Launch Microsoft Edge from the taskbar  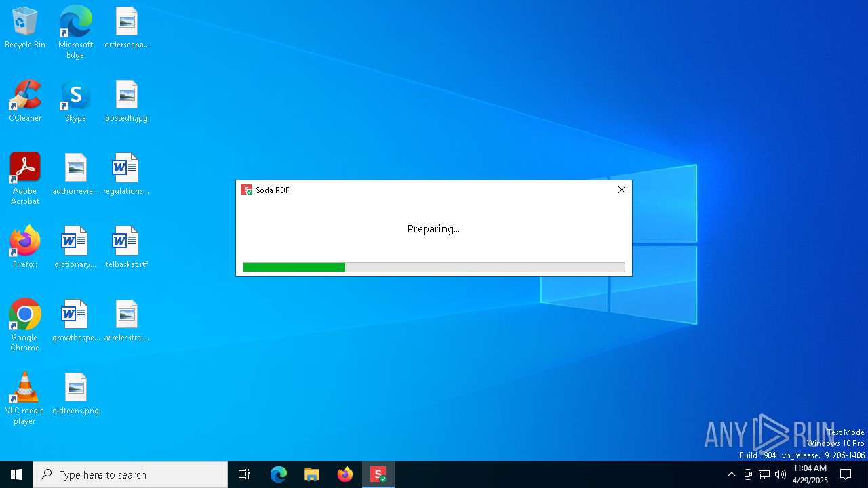(x=279, y=474)
